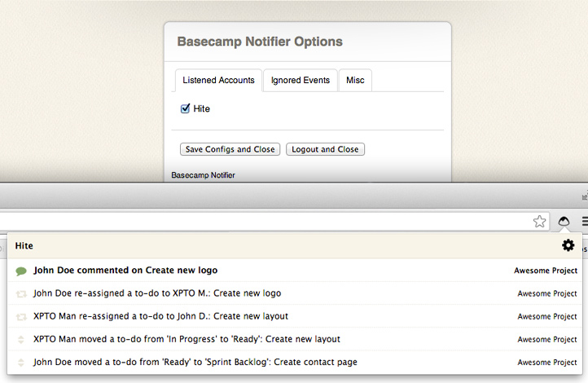This screenshot has height=383, width=588.
Task: Click re-assign icon on 'to XPTO M.' row
Action: tap(21, 293)
